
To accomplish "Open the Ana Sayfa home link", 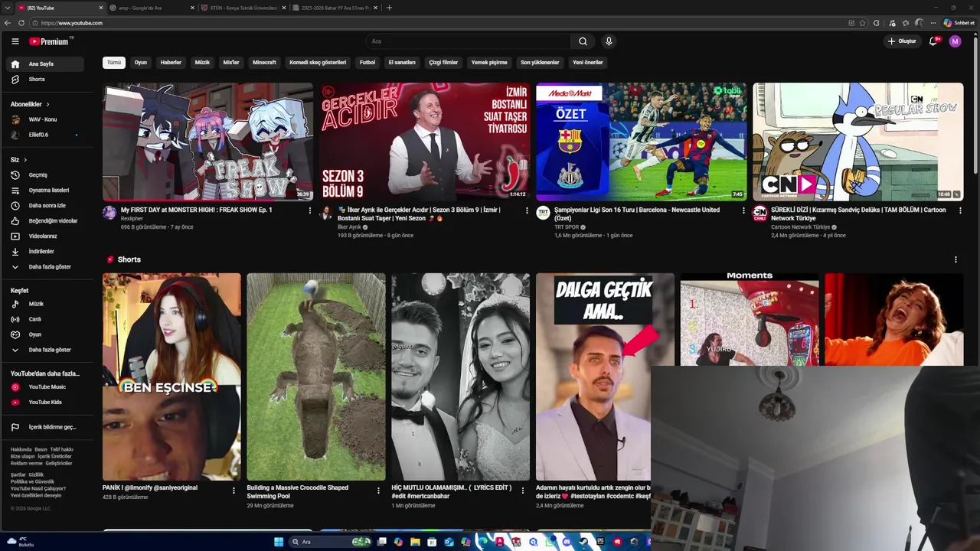I will click(47, 64).
